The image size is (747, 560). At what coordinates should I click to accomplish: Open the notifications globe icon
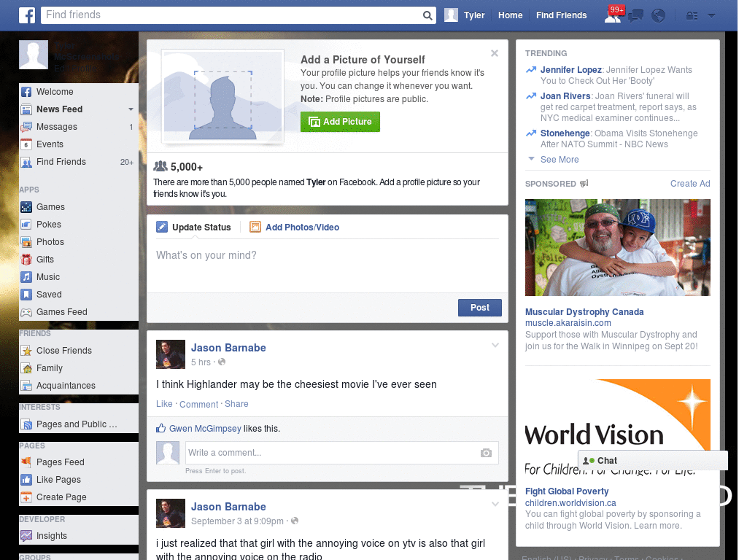click(659, 16)
